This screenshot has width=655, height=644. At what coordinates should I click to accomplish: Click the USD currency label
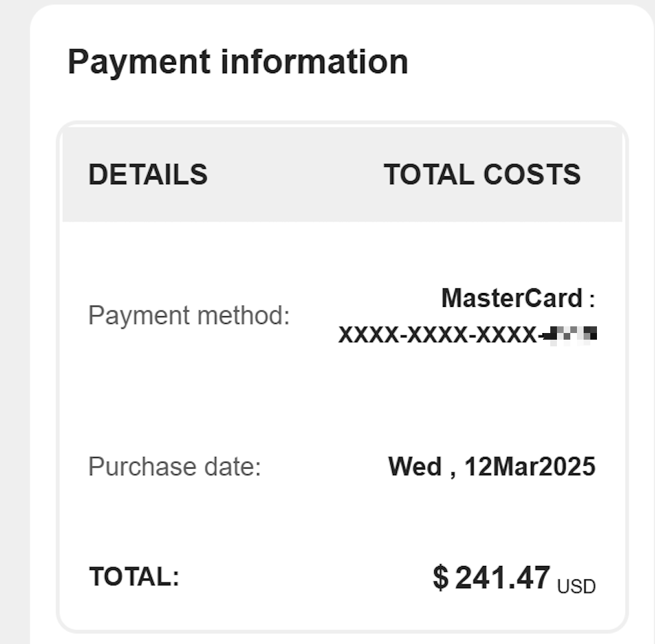pyautogui.click(x=576, y=587)
